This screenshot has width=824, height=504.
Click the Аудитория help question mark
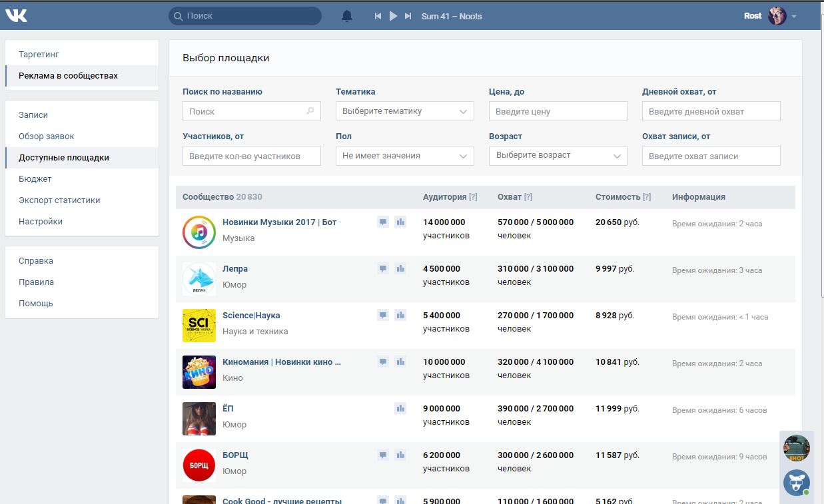click(x=473, y=197)
